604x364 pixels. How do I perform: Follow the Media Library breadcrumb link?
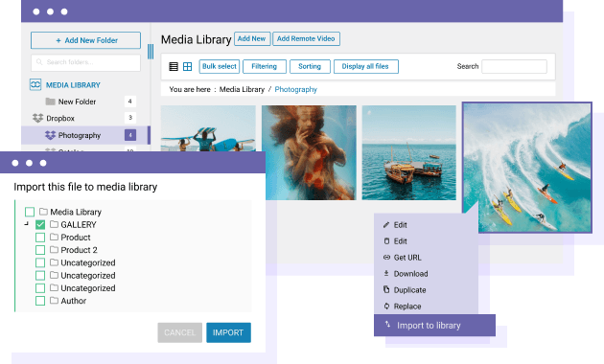[x=242, y=89]
